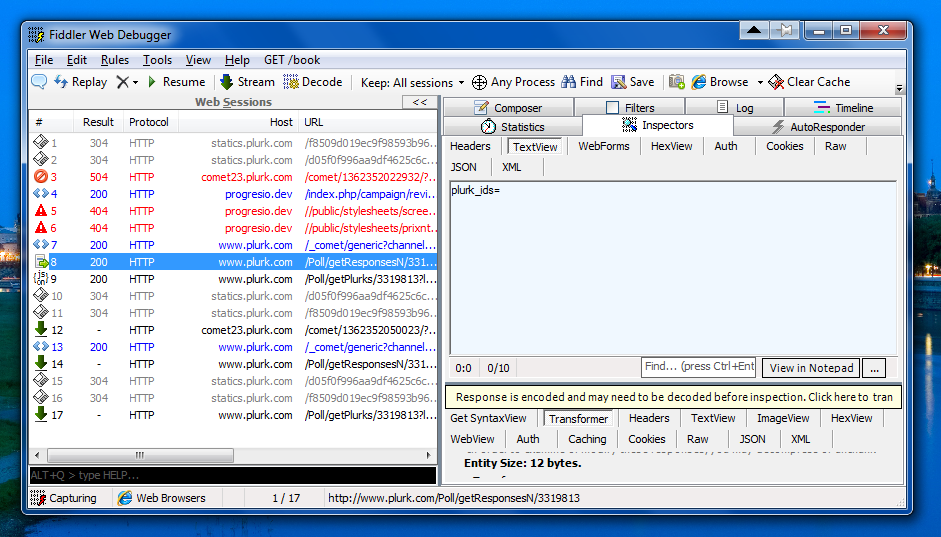Viewport: 941px width, 537px height.
Task: Open the Remove (X) dropdown arrow
Action: (135, 82)
